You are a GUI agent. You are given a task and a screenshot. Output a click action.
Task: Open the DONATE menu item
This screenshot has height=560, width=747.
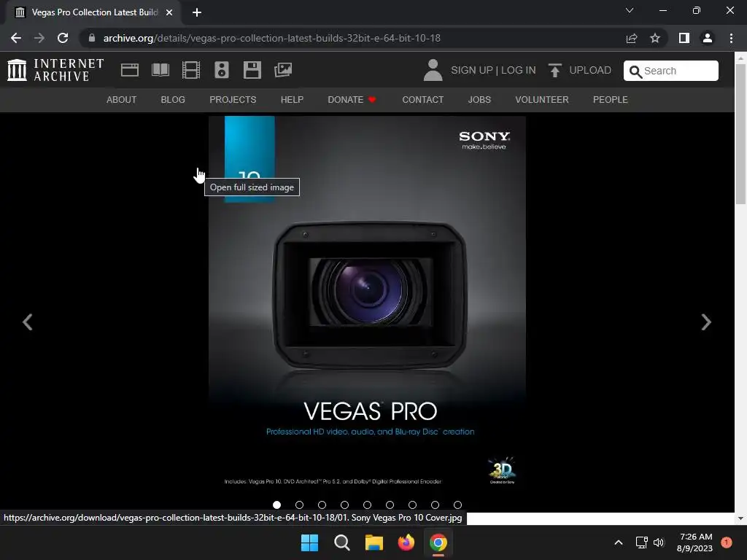coord(352,99)
